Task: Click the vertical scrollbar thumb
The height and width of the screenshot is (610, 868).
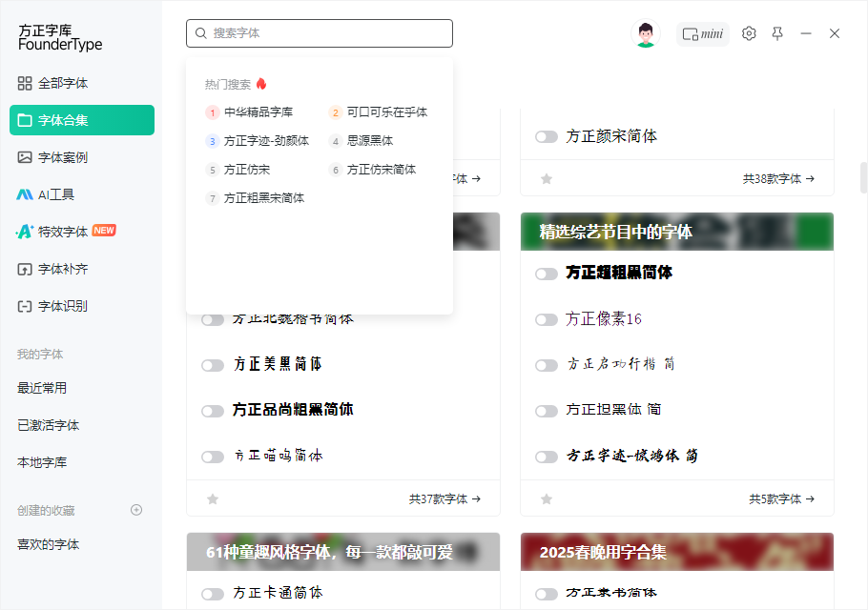Action: click(x=863, y=177)
